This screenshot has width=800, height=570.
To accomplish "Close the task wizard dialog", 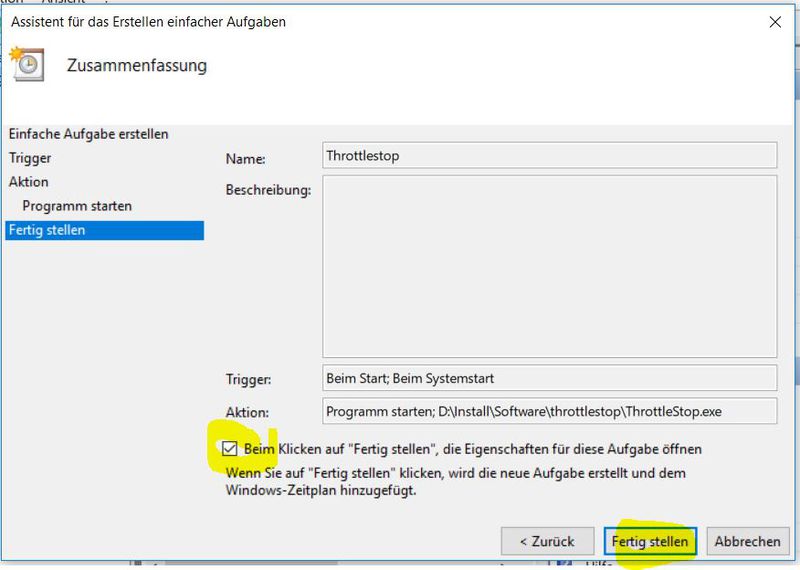I will pyautogui.click(x=775, y=22).
